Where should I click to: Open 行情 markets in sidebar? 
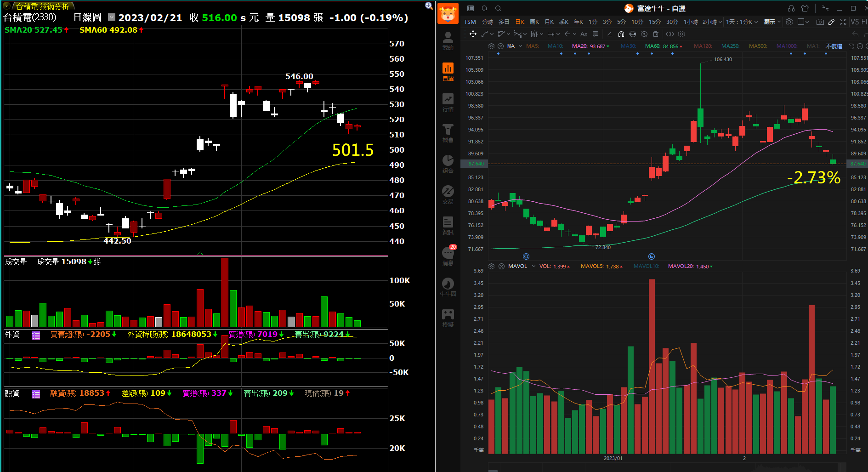448,103
